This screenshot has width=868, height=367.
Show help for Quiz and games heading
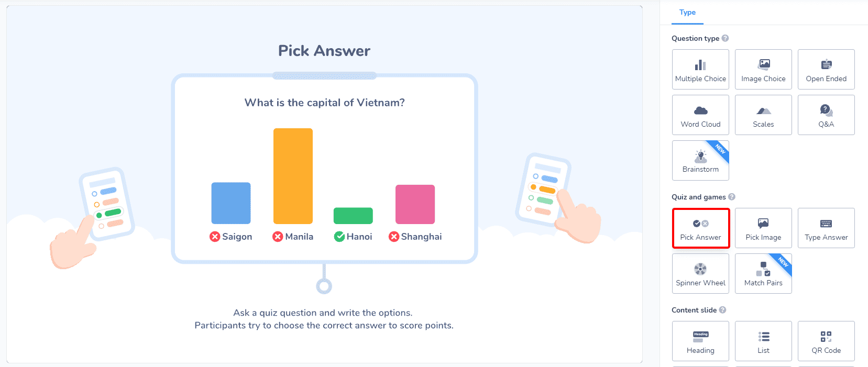click(732, 197)
